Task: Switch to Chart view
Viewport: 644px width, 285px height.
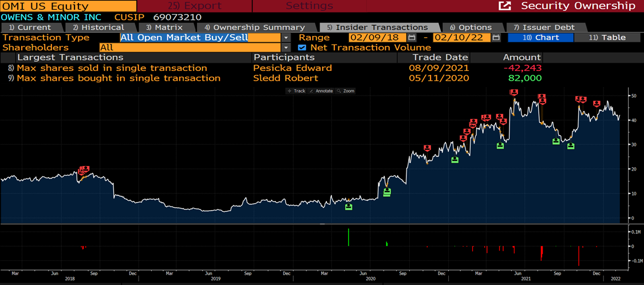Action: click(540, 38)
